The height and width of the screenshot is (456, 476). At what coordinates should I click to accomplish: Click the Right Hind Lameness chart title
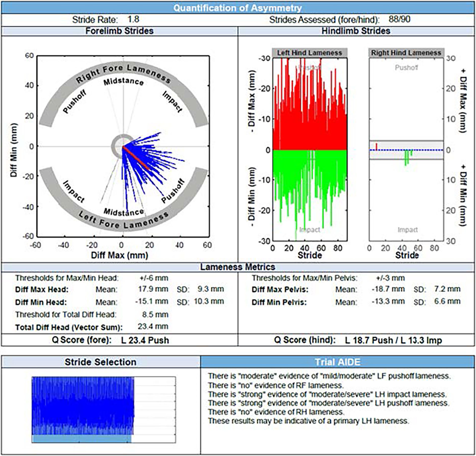[x=406, y=53]
